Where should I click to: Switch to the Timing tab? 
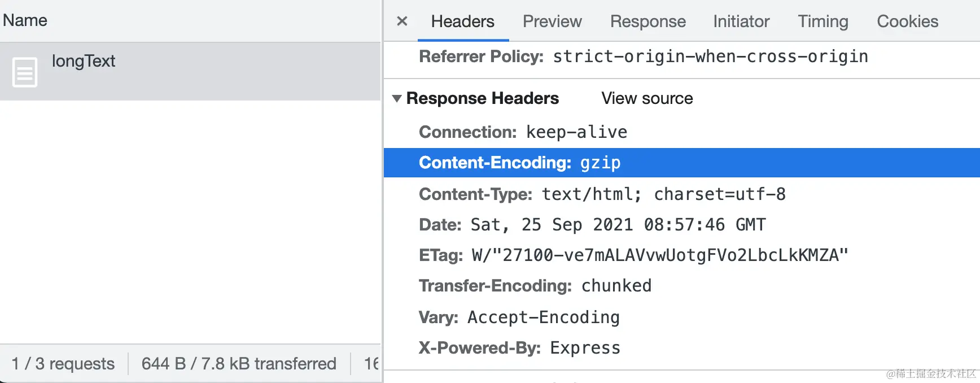click(823, 21)
